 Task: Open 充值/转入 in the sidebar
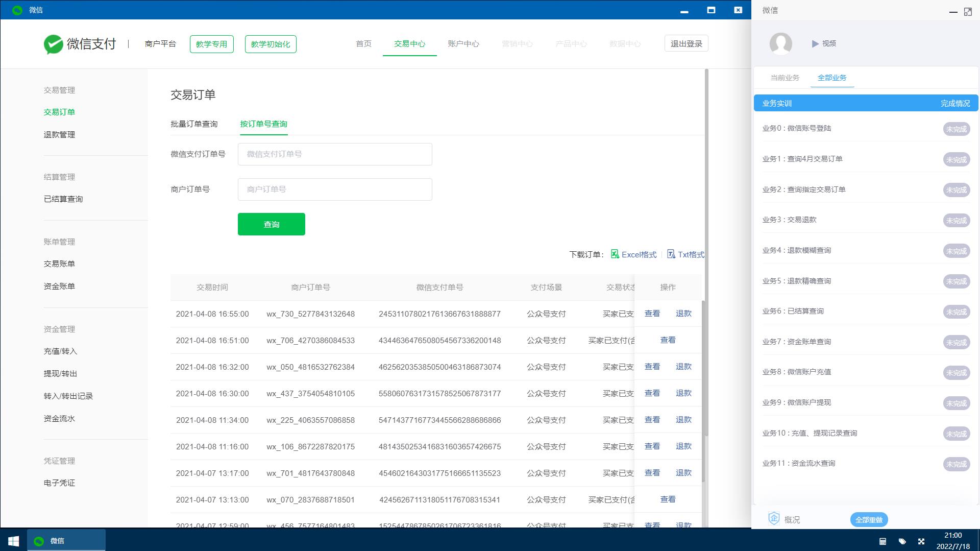pyautogui.click(x=60, y=351)
